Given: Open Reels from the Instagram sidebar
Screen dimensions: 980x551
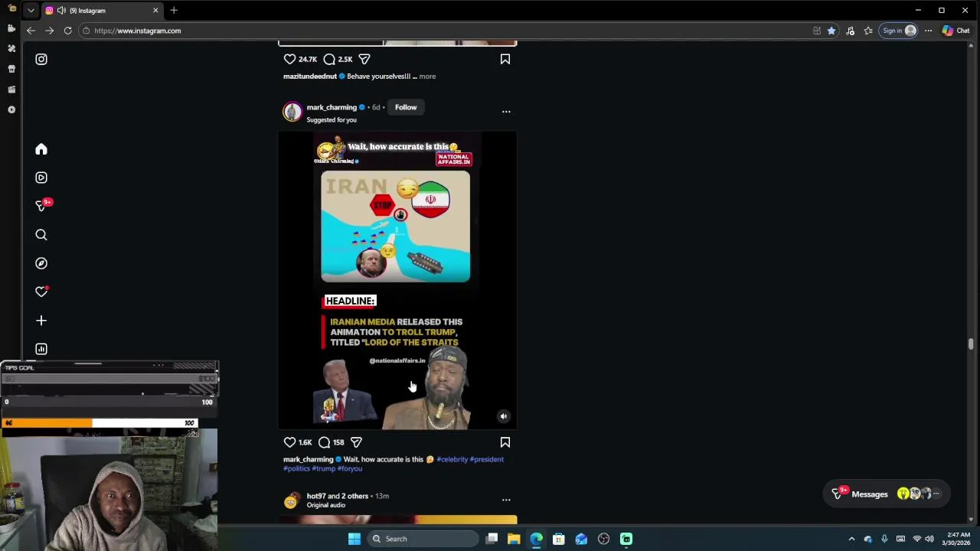Looking at the screenshot, I should pyautogui.click(x=41, y=178).
